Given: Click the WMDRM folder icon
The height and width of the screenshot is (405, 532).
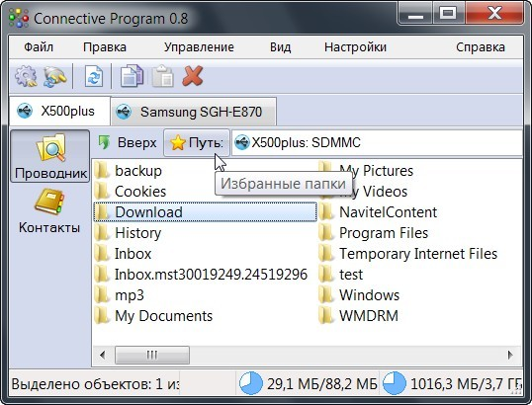Looking at the screenshot, I should [x=326, y=315].
